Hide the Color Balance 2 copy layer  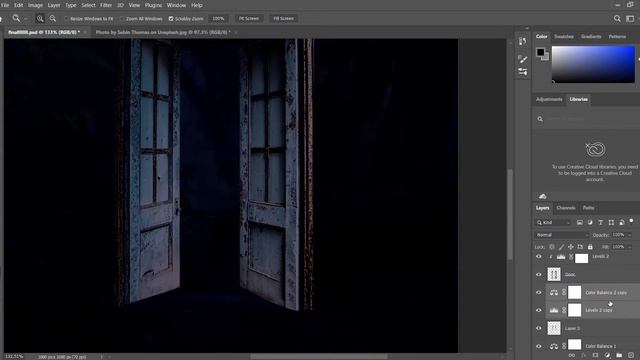point(539,292)
